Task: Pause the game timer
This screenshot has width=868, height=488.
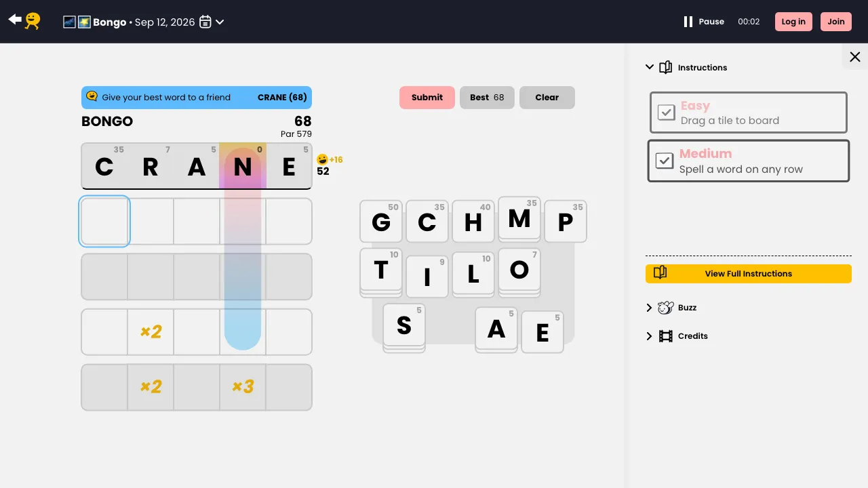Action: [x=704, y=22]
